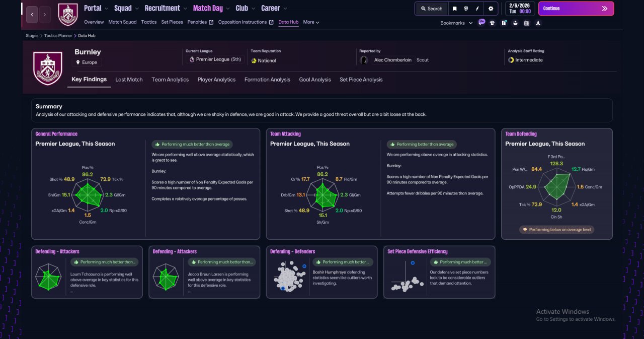The width and height of the screenshot is (644, 339).
Task: Click the National reputation icon
Action: tap(254, 60)
